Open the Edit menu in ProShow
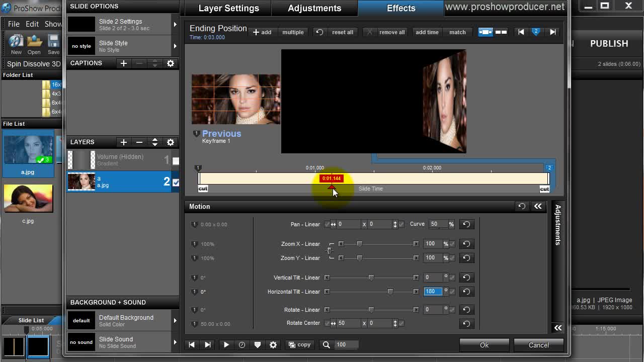This screenshot has height=362, width=644. click(x=32, y=24)
